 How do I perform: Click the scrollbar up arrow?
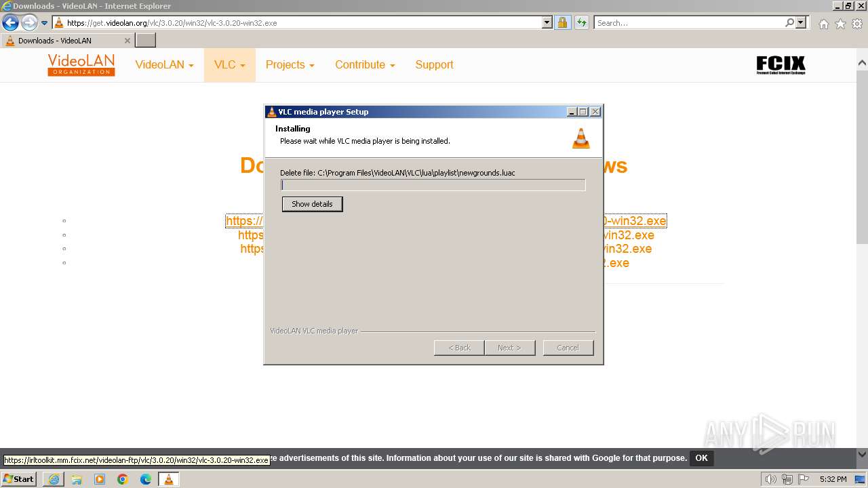863,62
